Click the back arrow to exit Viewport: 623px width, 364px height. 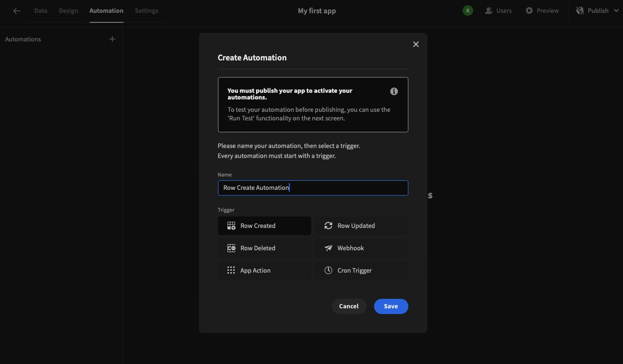pyautogui.click(x=17, y=10)
